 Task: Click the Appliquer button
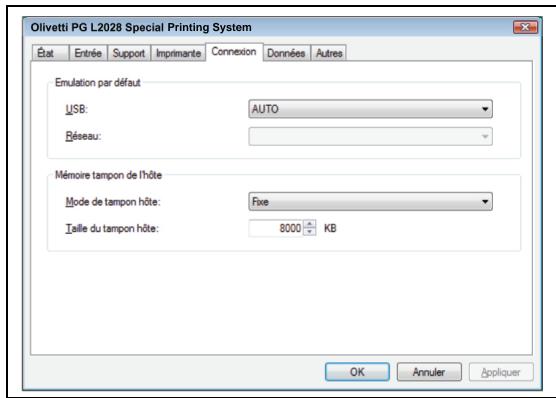501,372
